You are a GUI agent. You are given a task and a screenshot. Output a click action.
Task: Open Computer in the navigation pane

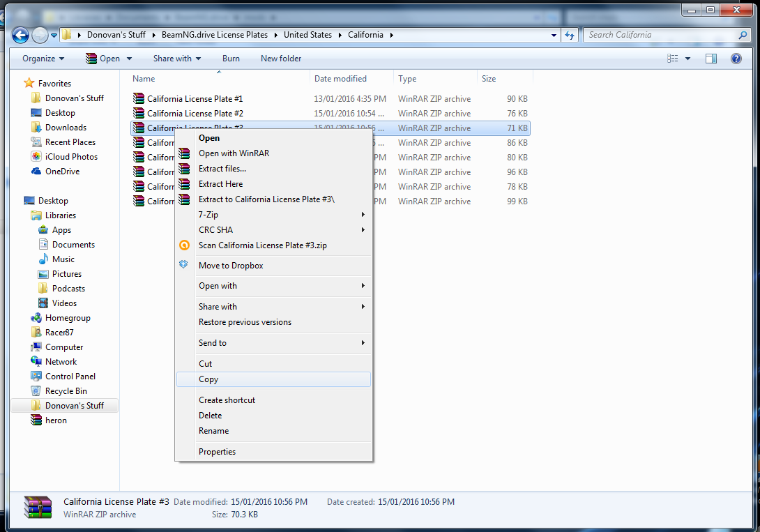pyautogui.click(x=64, y=347)
